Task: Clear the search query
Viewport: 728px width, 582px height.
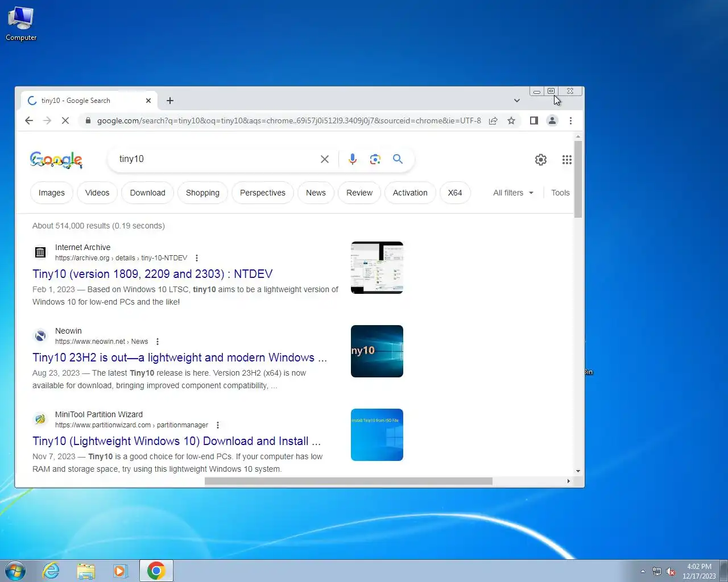Action: 325,159
